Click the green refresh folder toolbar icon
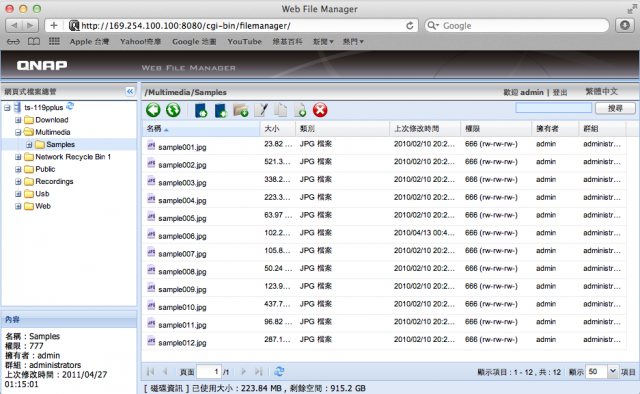Viewport: 640px width, 394px height. click(173, 110)
